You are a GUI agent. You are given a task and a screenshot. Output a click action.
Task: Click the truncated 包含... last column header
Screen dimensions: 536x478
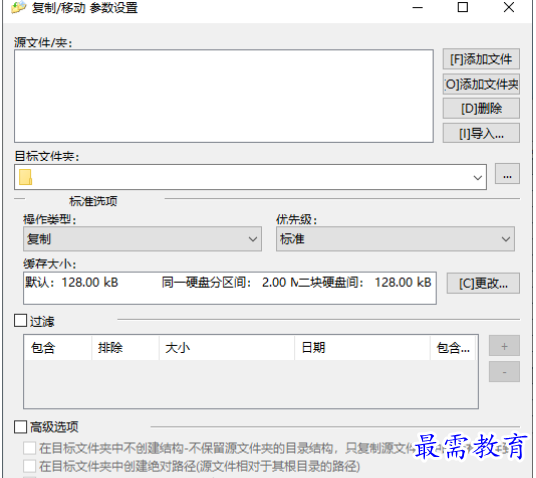pyautogui.click(x=453, y=348)
